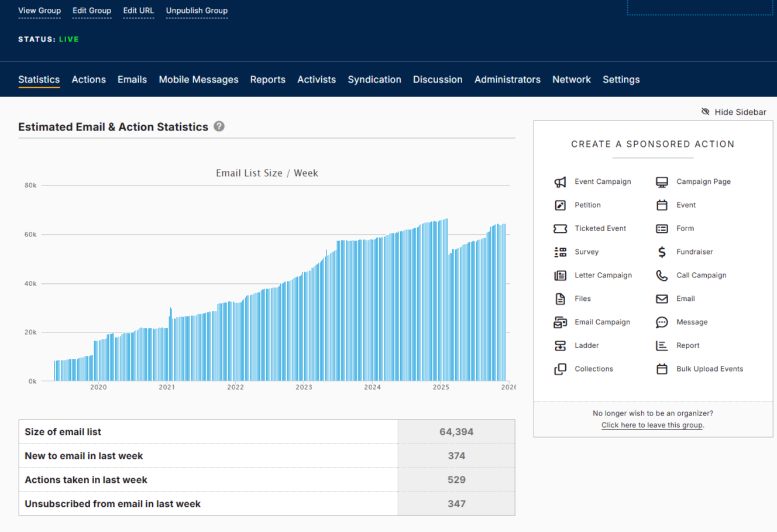
Task: Click the Ladder icon
Action: tap(561, 345)
